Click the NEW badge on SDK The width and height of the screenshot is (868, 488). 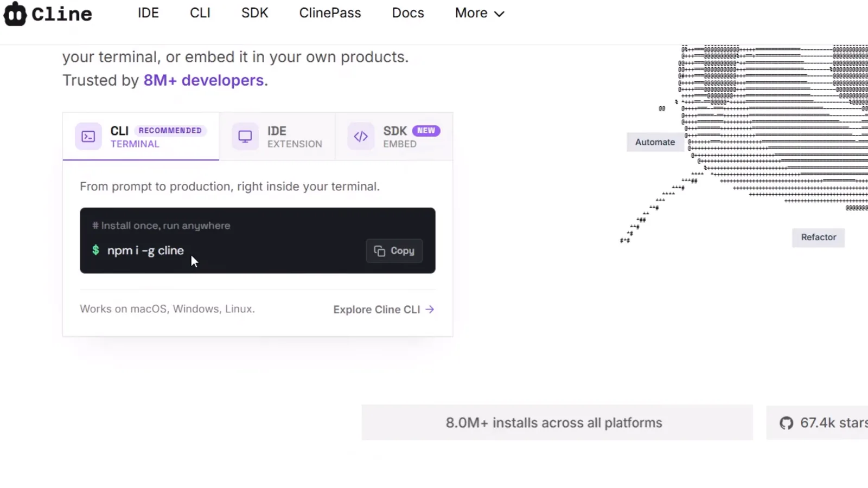pos(426,131)
